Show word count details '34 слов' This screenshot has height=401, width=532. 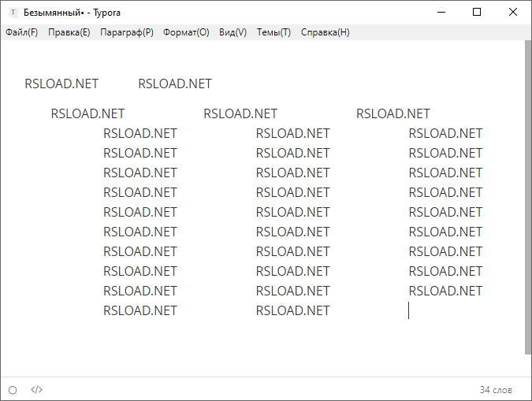(496, 390)
